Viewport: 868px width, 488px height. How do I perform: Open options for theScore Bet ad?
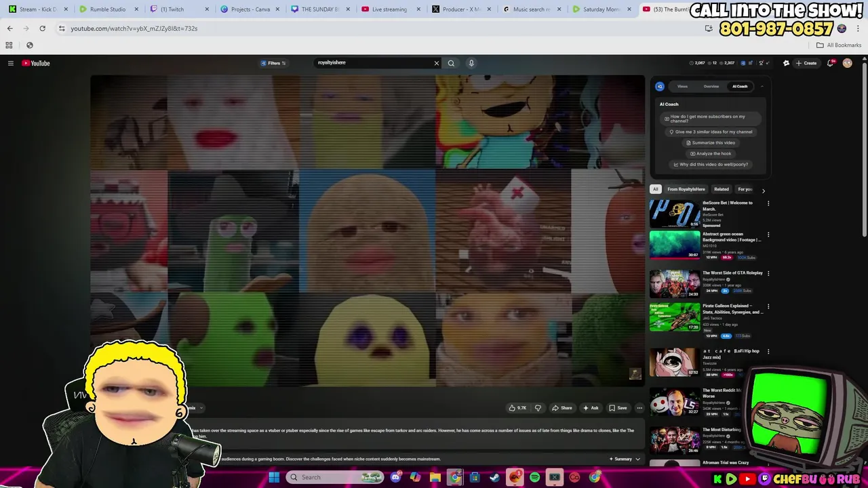tap(768, 203)
